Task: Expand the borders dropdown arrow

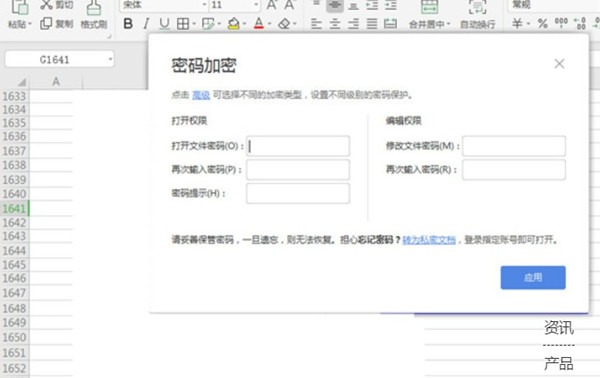Action: coord(194,24)
